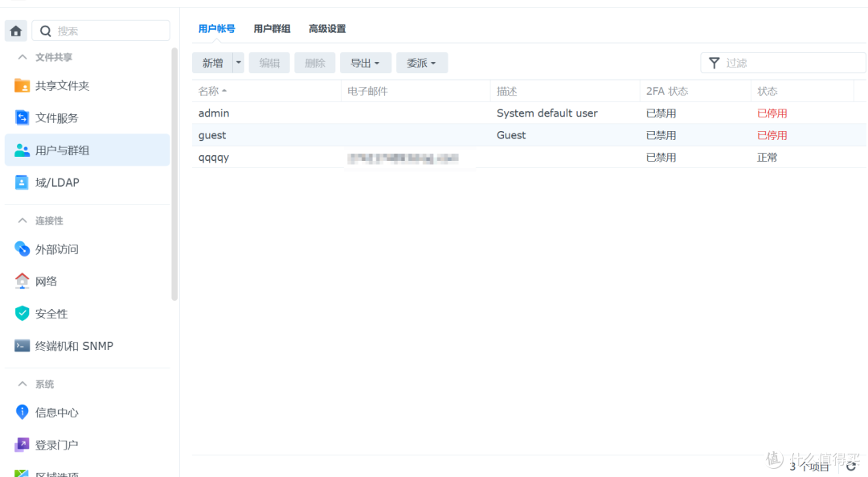Open the 登录门户 icon
Viewport: 868px width, 477px height.
[x=22, y=444]
